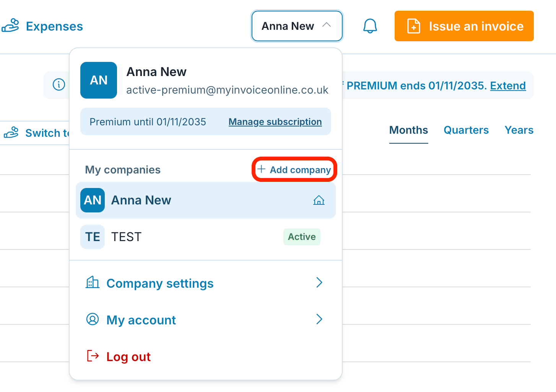Click 'PREMIUM ends 01/11/2035.' banner text
Image resolution: width=556 pixels, height=392 pixels.
(417, 86)
